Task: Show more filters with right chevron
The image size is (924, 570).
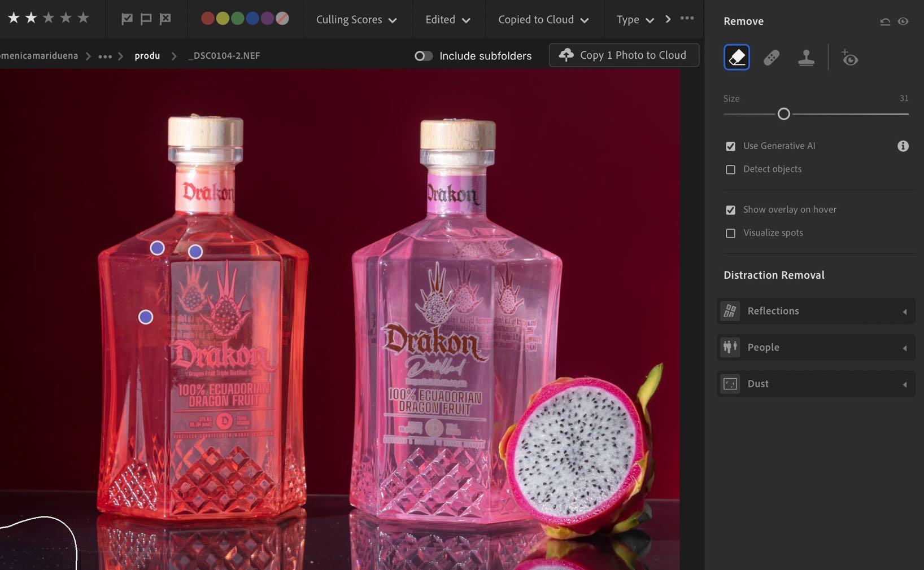Action: pyautogui.click(x=668, y=19)
